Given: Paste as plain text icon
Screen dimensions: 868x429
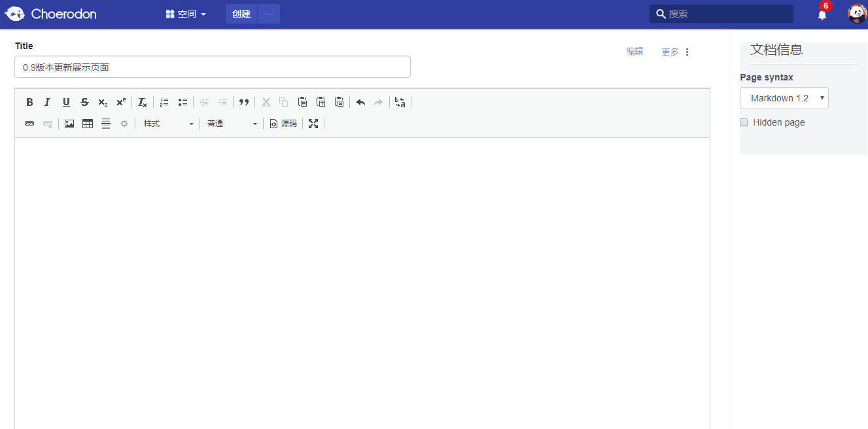Looking at the screenshot, I should click(x=321, y=102).
